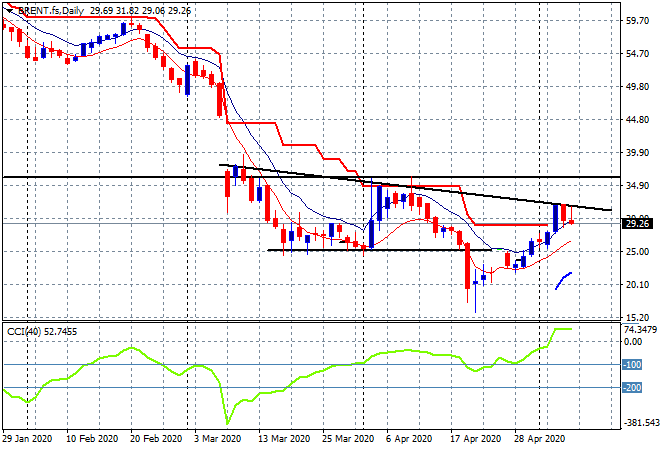The width and height of the screenshot is (660, 450).
Task: Click the 59.70 price axis label
Action: [637, 21]
